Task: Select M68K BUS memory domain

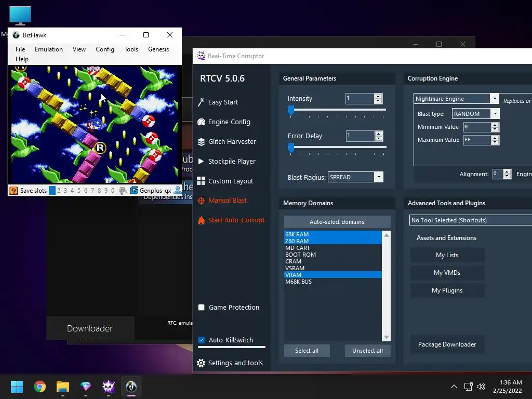Action: click(x=333, y=282)
